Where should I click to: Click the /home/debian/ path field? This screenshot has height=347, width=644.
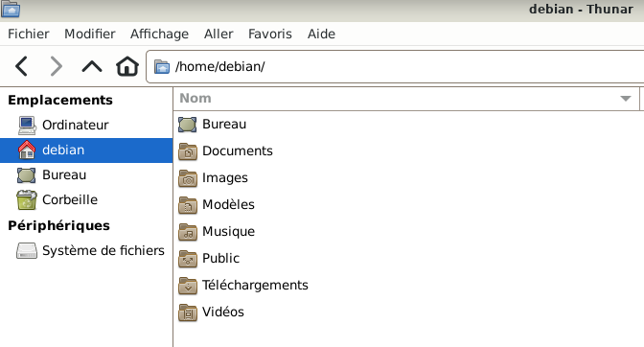click(x=395, y=66)
